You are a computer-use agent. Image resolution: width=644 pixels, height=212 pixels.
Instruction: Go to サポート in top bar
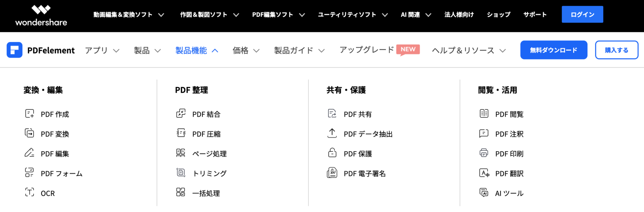pyautogui.click(x=535, y=15)
